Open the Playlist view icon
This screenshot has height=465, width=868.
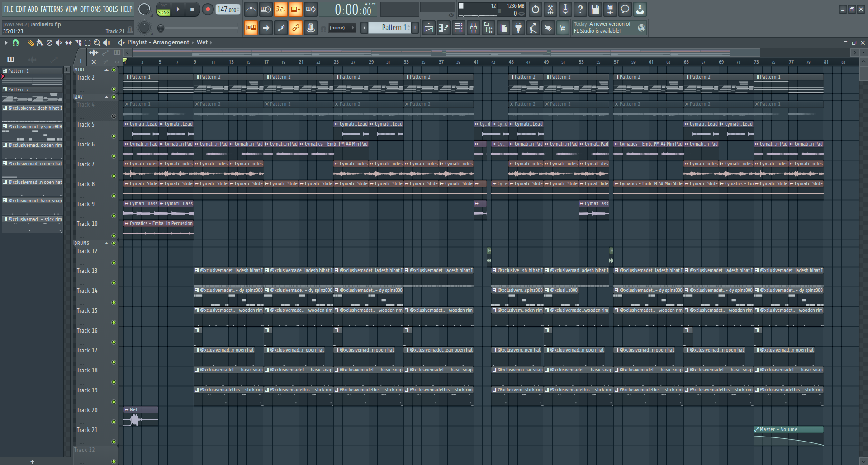point(429,28)
